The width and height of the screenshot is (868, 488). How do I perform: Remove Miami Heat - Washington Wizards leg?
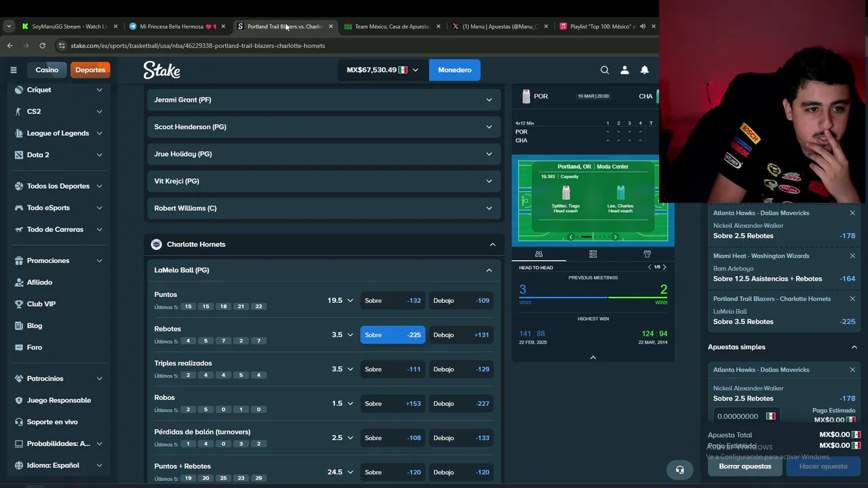pyautogui.click(x=852, y=256)
